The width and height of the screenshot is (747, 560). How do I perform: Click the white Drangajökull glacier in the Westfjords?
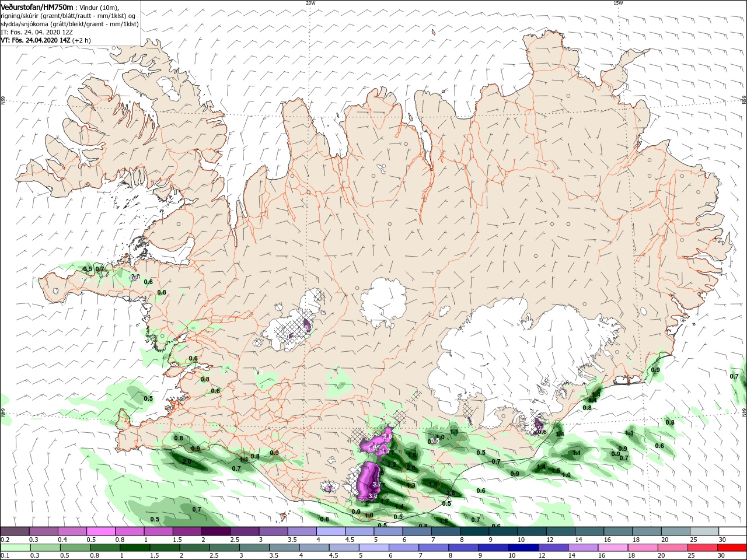coord(170,87)
